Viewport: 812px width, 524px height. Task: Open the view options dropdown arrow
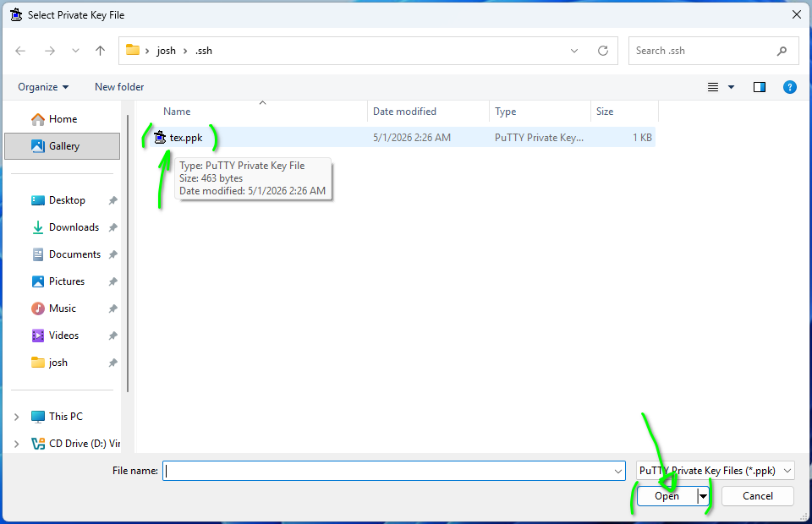tap(731, 87)
